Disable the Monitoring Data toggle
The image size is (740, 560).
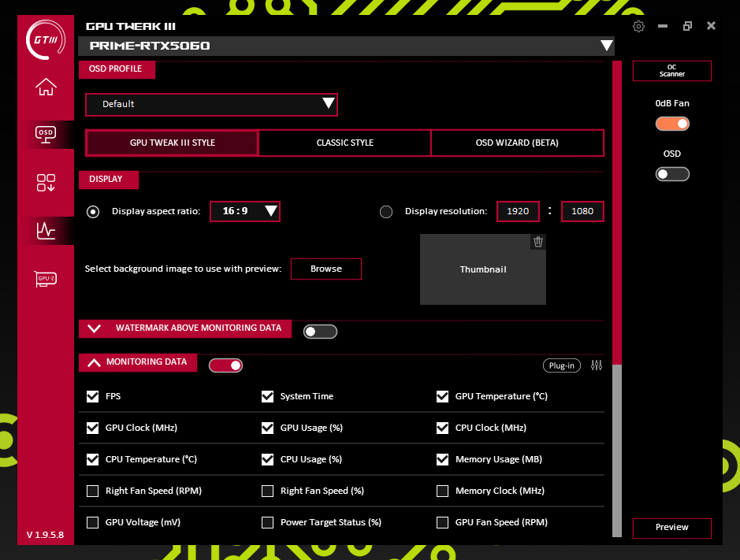(x=225, y=365)
